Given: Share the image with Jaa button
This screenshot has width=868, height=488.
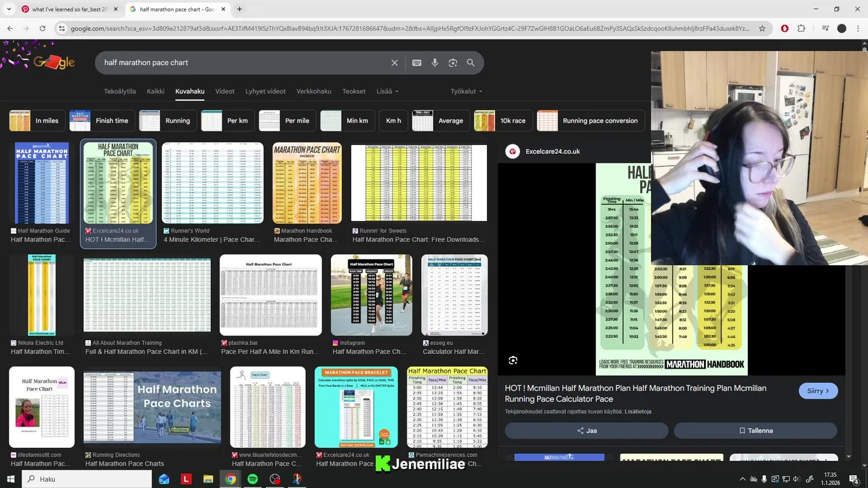Looking at the screenshot, I should pyautogui.click(x=587, y=430).
